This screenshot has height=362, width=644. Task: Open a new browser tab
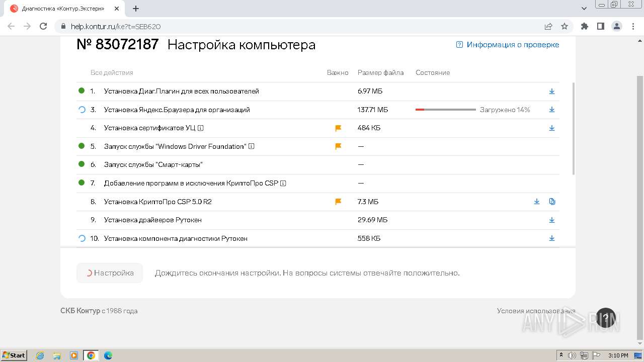(x=136, y=9)
